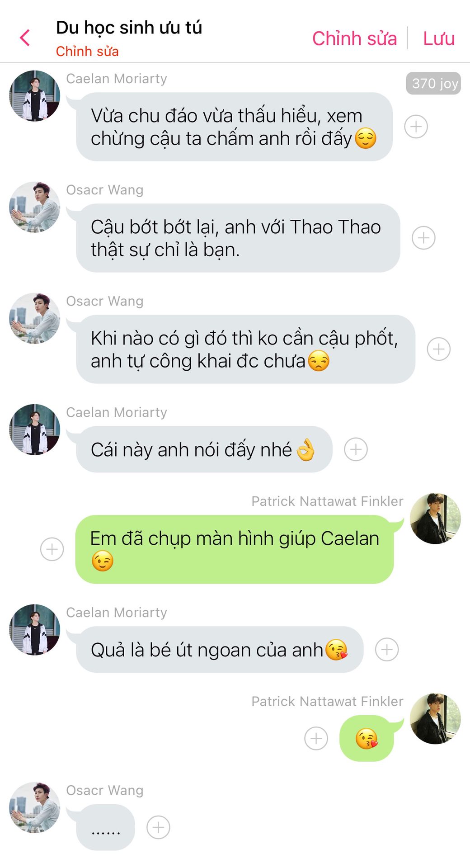Tap Patrick Nattawat Finkler's avatar beside green text bubble
The height and width of the screenshot is (868, 470).
pyautogui.click(x=435, y=519)
